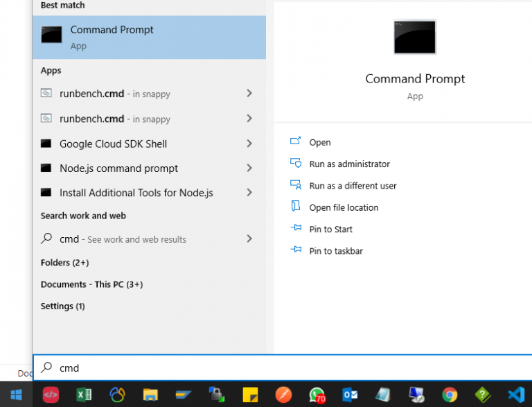Open Outlook from the taskbar

click(350, 395)
